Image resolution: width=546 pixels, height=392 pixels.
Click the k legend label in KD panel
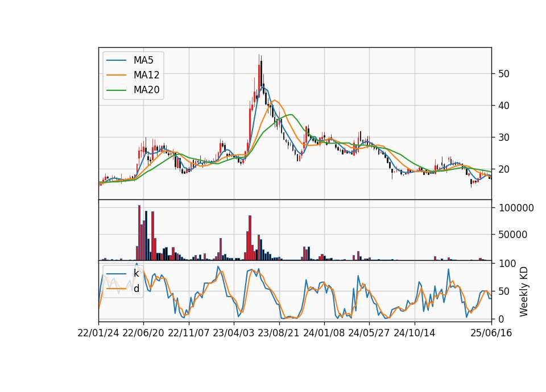[136, 273]
